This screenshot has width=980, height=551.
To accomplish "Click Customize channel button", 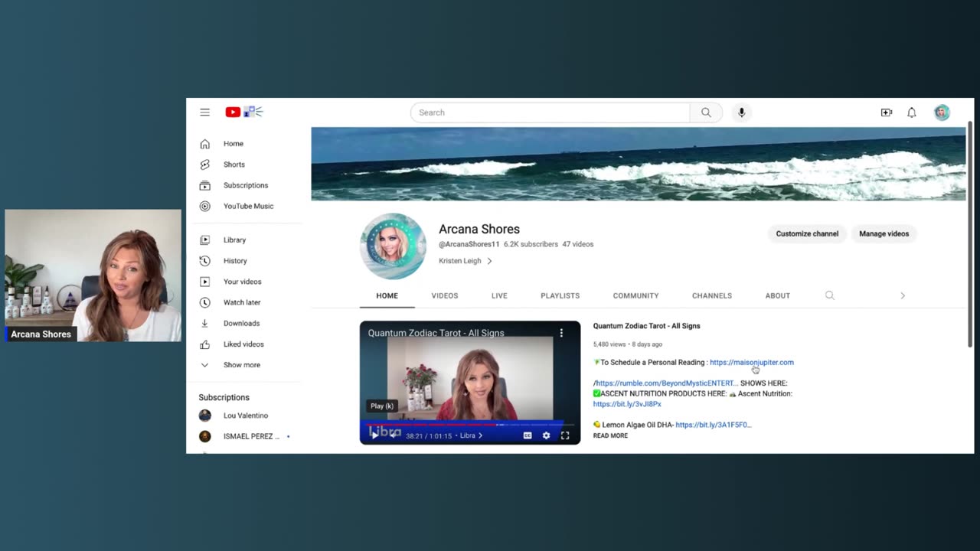I will tap(807, 234).
